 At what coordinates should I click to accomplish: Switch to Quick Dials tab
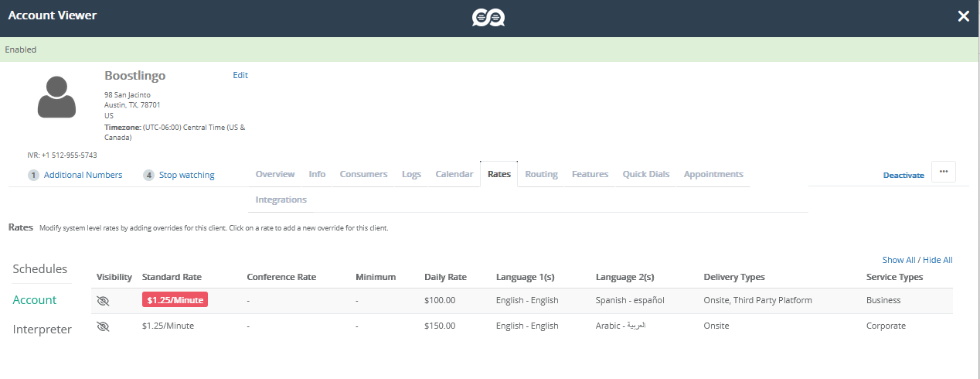tap(646, 174)
